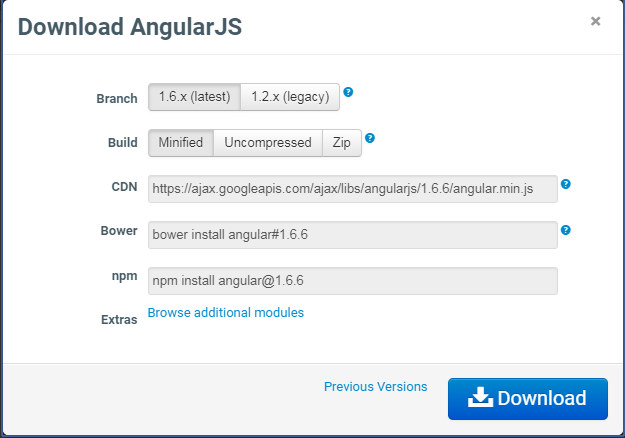Choose the Uncompressed build option
Screen dimensions: 625x438
268,143
